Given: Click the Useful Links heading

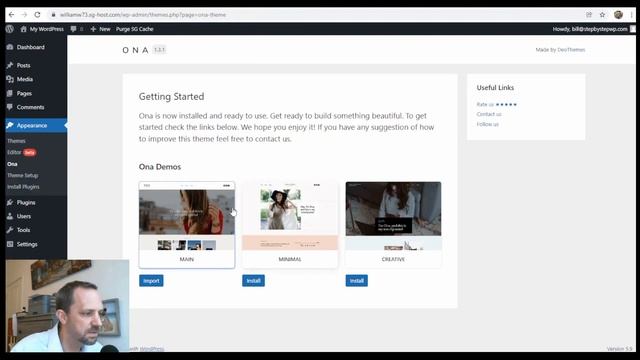Looking at the screenshot, I should (x=495, y=88).
